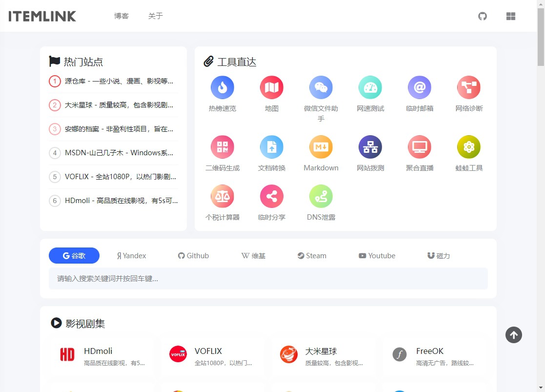Switch search engine to Yandex

[x=131, y=255]
